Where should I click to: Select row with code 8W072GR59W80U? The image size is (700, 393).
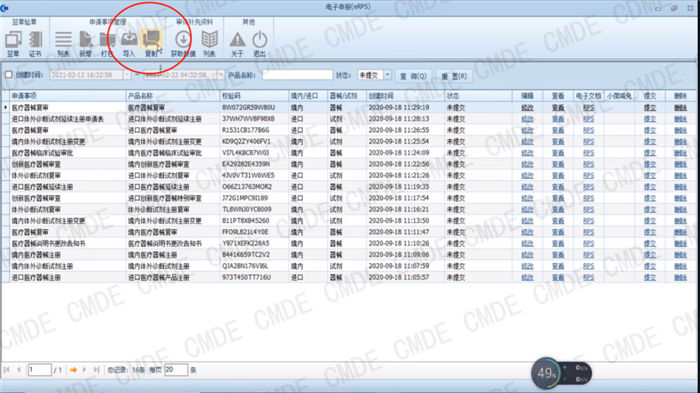[x=349, y=108]
